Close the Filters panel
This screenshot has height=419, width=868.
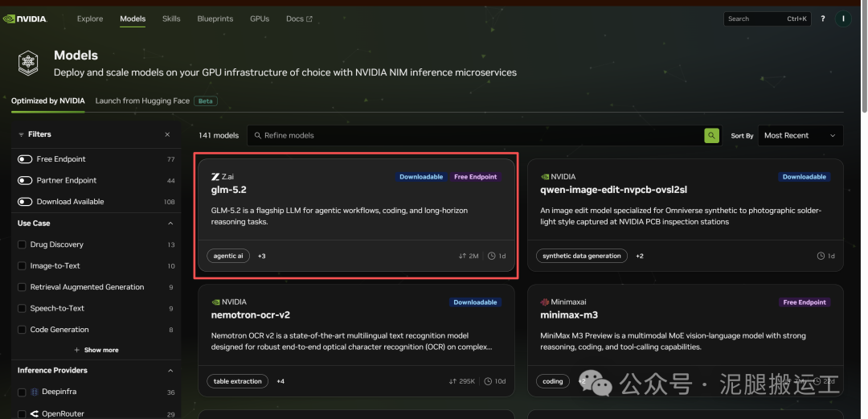coord(167,134)
